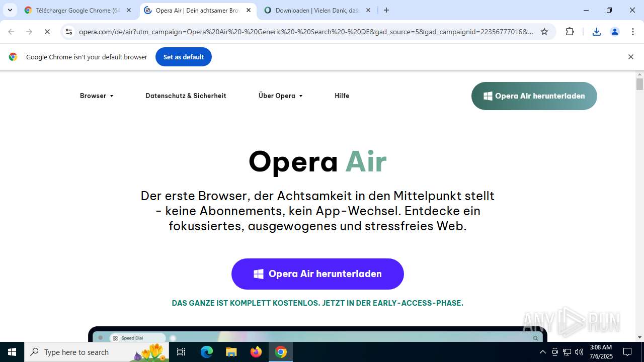Viewport: 644px width, 362px height.
Task: Open the notification center icon
Action: click(627, 352)
